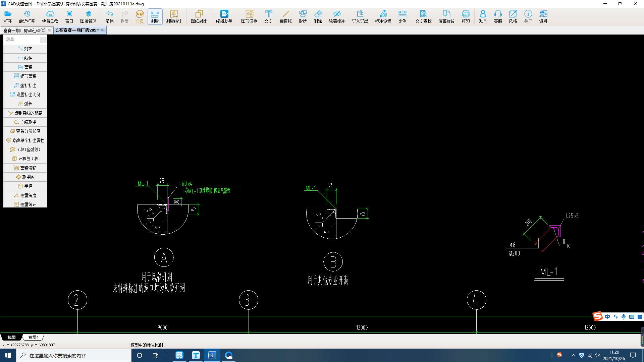
Task: Open the 关于 about icon
Action: 528,17
